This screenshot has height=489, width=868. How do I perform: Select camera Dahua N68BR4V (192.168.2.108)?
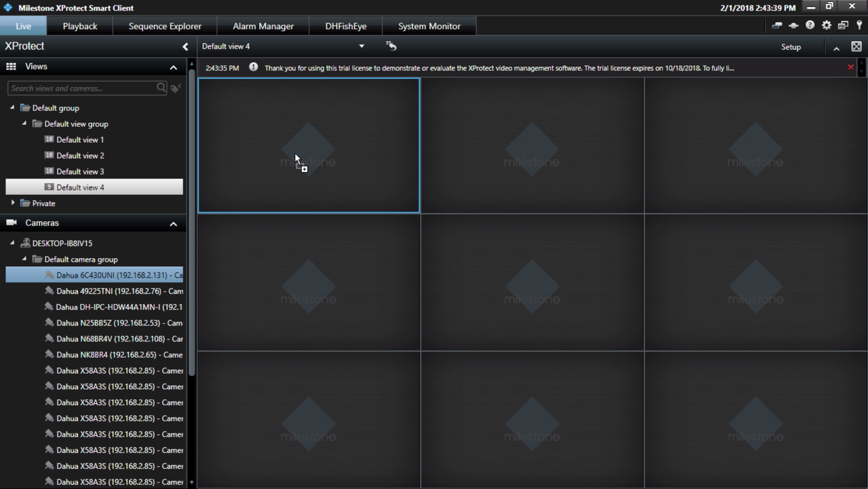[120, 339]
